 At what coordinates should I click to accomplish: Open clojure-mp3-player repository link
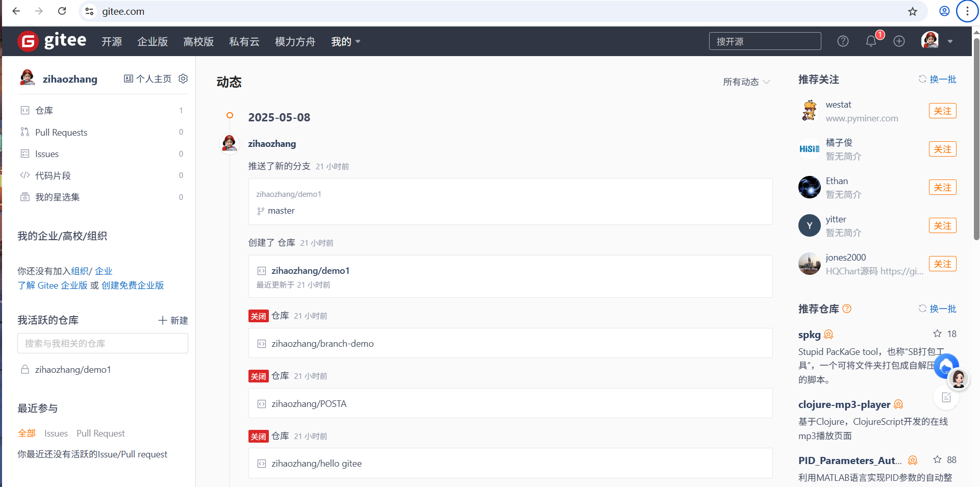click(844, 404)
